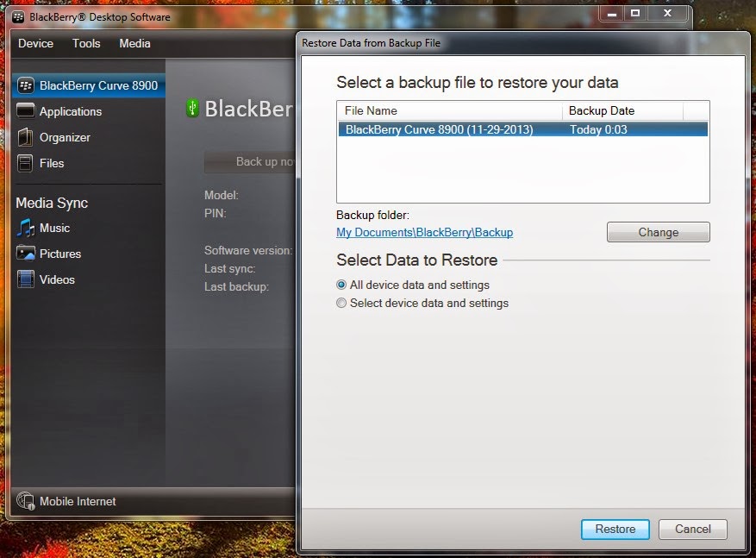
Task: Click the green USB connection icon
Action: [x=192, y=108]
